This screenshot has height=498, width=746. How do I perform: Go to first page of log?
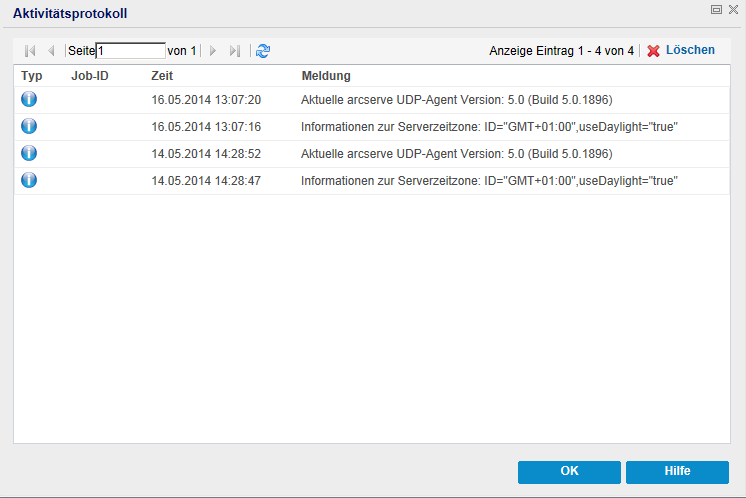pos(30,51)
